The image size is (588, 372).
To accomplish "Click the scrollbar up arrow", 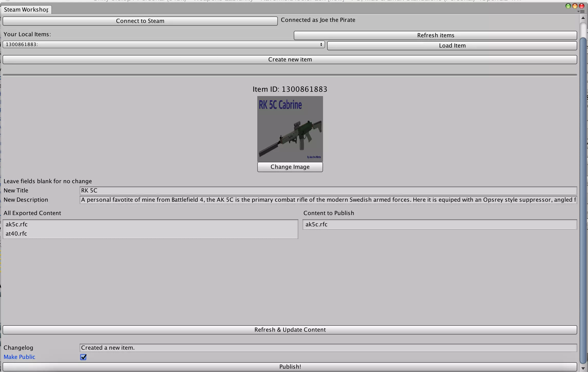I will pos(583,18).
